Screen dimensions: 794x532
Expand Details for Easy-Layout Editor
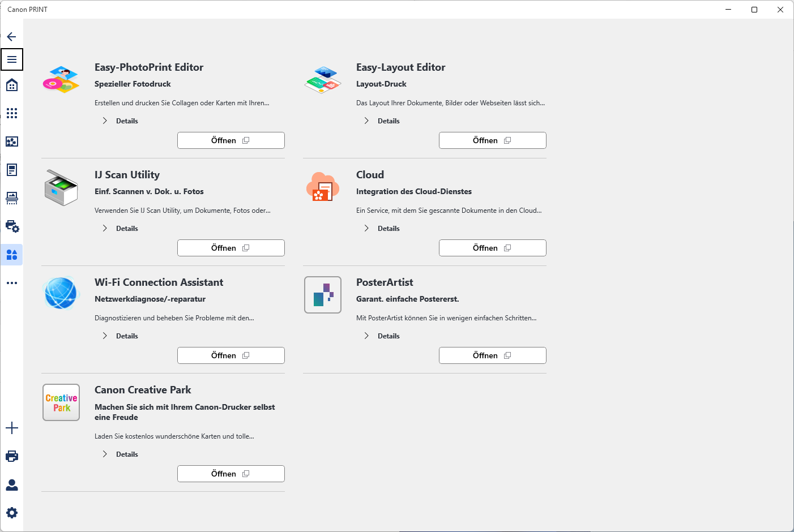[382, 121]
